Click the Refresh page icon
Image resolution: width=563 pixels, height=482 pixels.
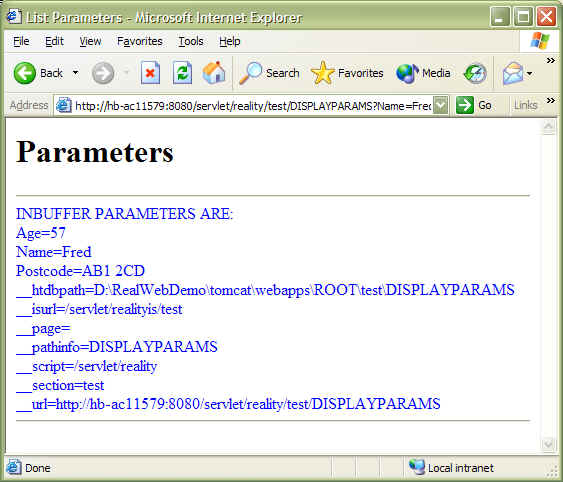tap(182, 73)
